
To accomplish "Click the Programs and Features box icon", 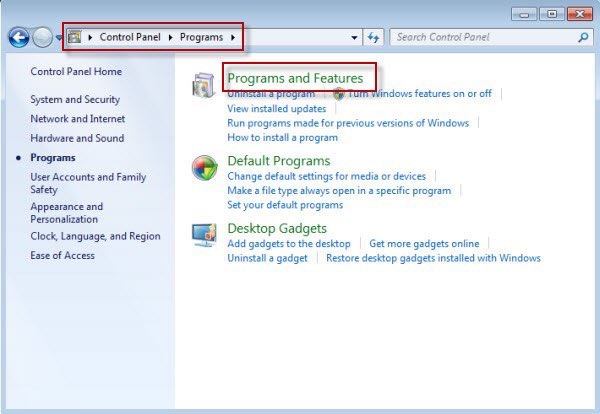I will point(204,85).
